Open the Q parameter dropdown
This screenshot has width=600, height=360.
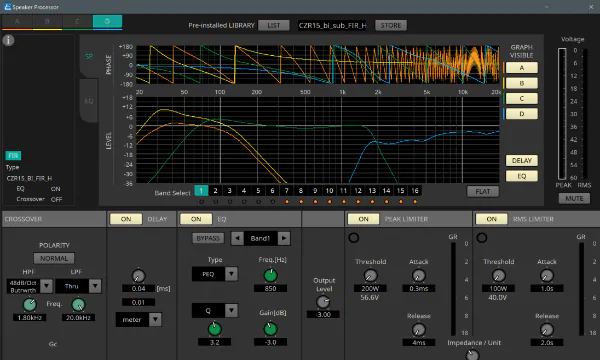pos(231,310)
